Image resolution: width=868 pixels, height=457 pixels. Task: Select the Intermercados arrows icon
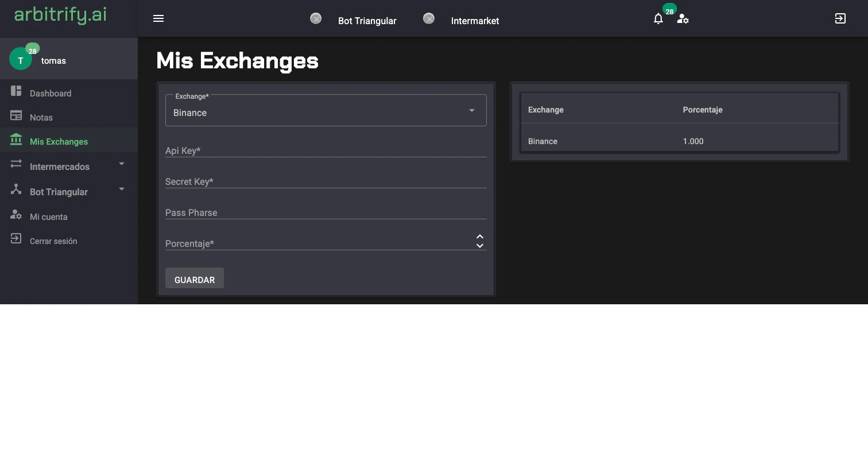(15, 166)
